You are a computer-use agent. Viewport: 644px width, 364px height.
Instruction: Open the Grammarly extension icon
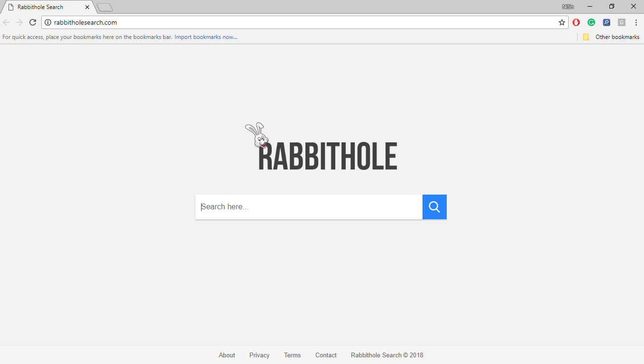591,22
